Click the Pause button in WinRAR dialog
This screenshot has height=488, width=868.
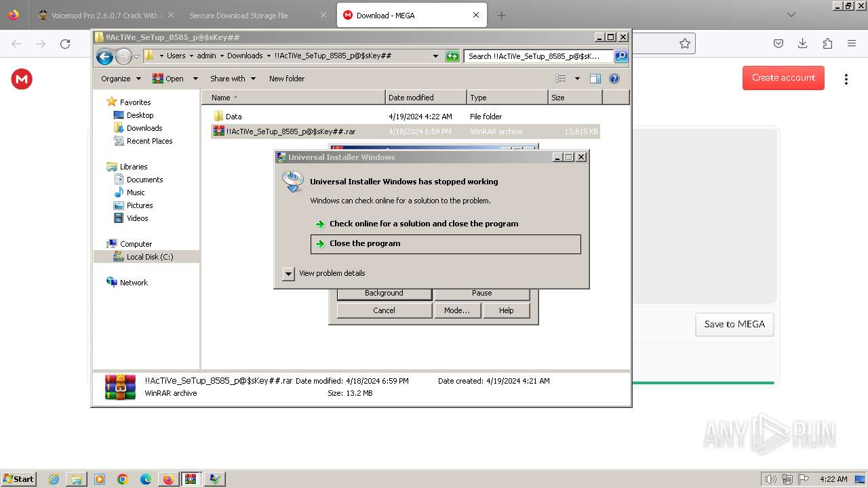click(x=482, y=293)
